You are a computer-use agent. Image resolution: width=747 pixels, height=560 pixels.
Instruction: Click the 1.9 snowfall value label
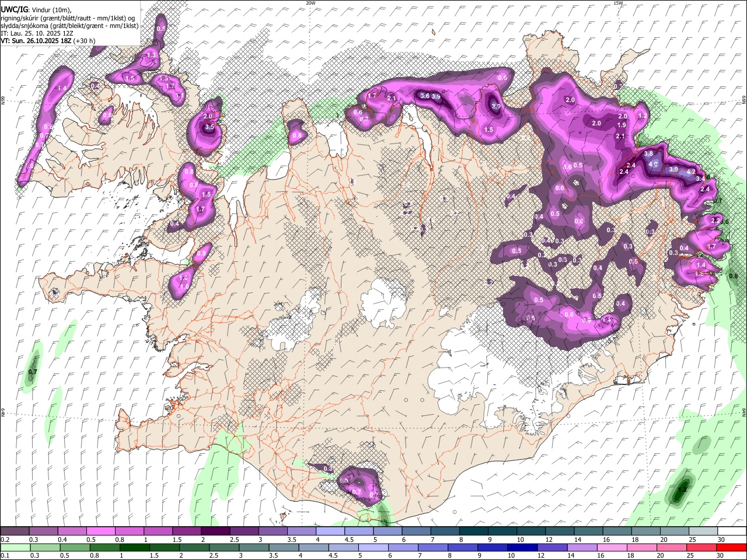tap(622, 125)
